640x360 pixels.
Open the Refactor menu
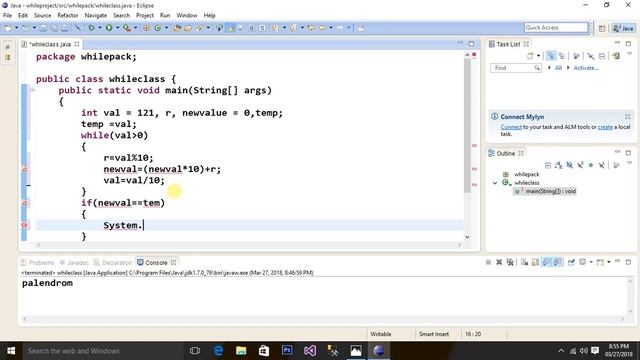point(68,15)
